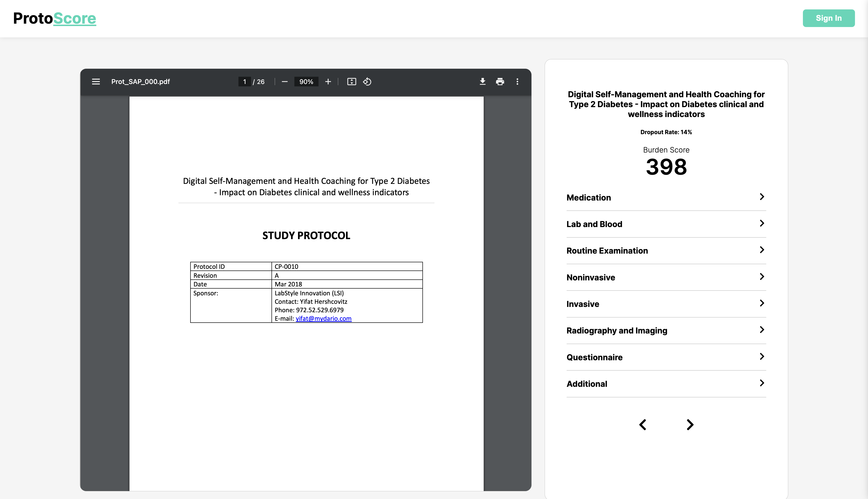
Task: Open PDF viewer more actions menu
Action: 517,82
